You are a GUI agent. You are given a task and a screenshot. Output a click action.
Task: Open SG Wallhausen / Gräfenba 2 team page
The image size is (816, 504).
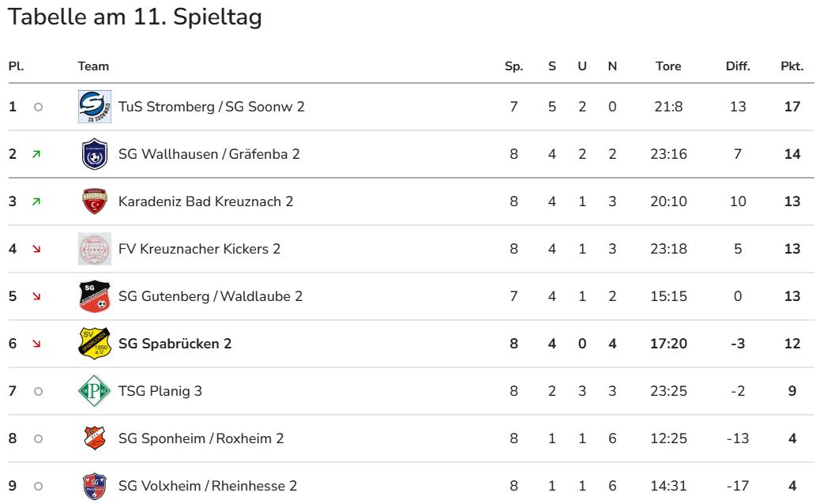tap(209, 154)
